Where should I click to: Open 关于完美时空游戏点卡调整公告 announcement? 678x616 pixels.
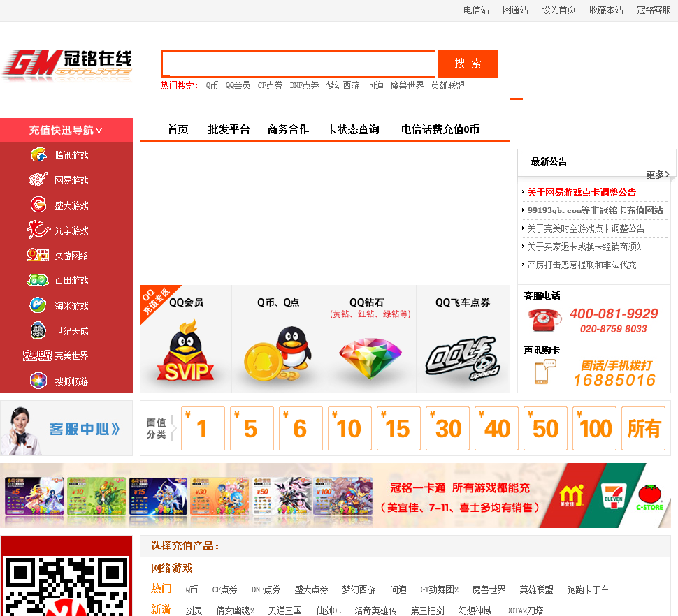586,228
